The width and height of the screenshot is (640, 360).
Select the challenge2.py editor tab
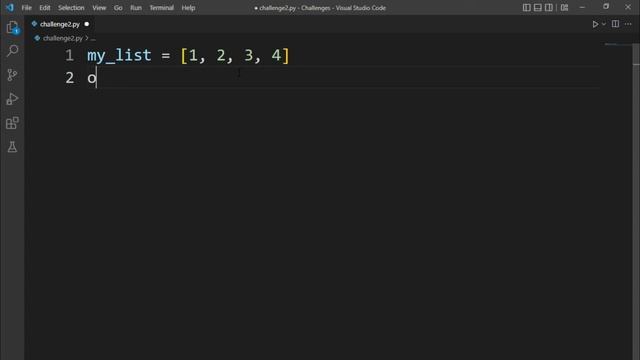pos(60,24)
